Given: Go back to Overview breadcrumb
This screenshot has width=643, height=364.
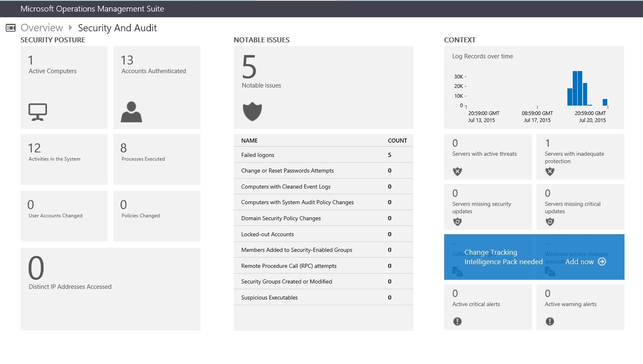Looking at the screenshot, I should tap(42, 28).
